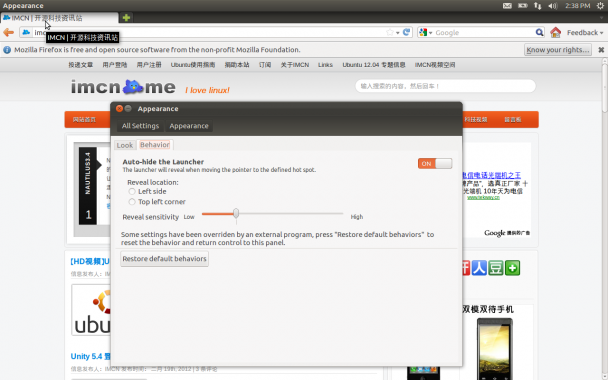Image resolution: width=608 pixels, height=380 pixels.
Task: Open the sound volume indicator
Action: 553,5
